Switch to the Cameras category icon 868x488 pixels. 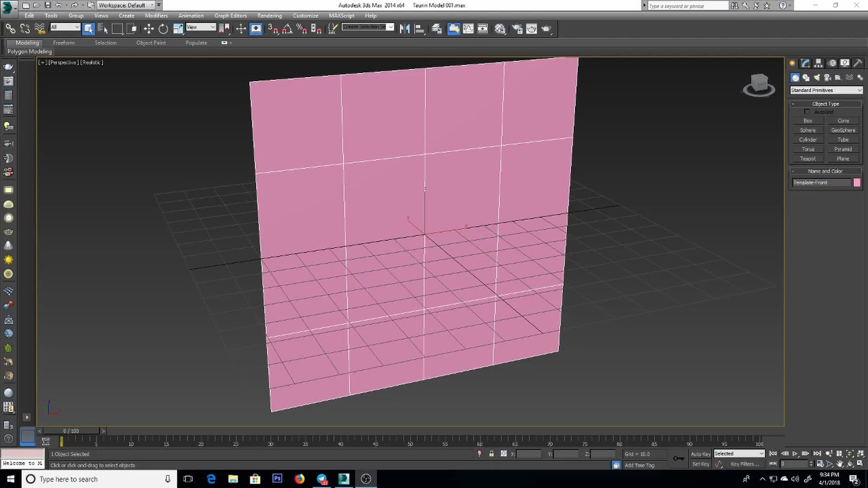(x=827, y=78)
